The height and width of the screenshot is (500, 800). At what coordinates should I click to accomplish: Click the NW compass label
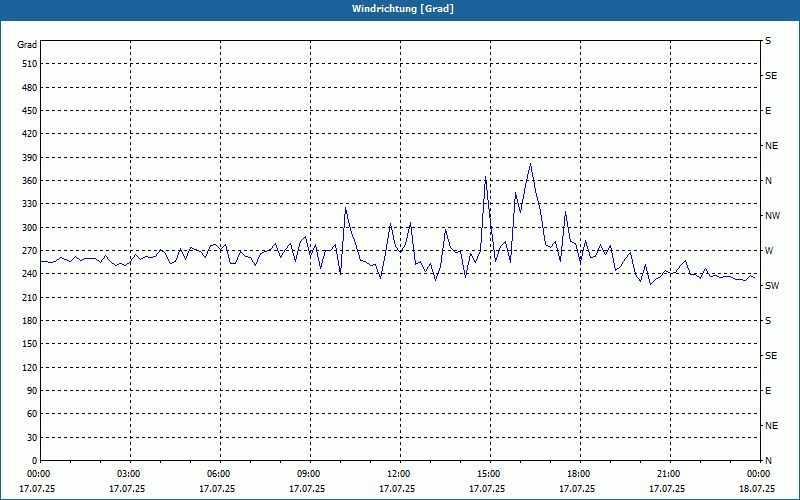(x=772, y=216)
